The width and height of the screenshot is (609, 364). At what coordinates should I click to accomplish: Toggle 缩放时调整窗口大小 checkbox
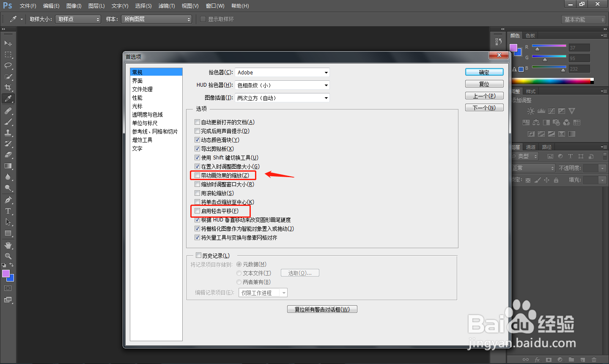click(197, 184)
